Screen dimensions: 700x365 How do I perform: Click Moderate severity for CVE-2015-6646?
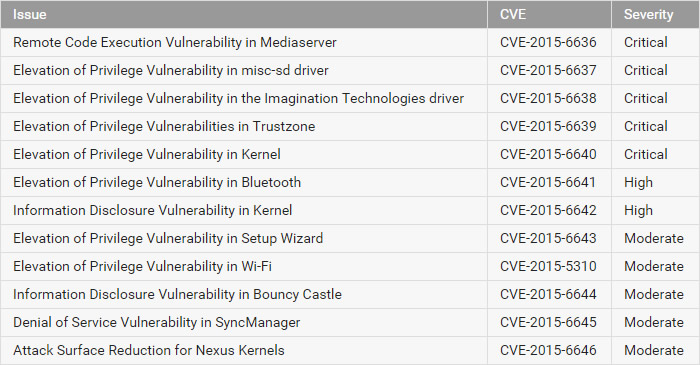654,350
